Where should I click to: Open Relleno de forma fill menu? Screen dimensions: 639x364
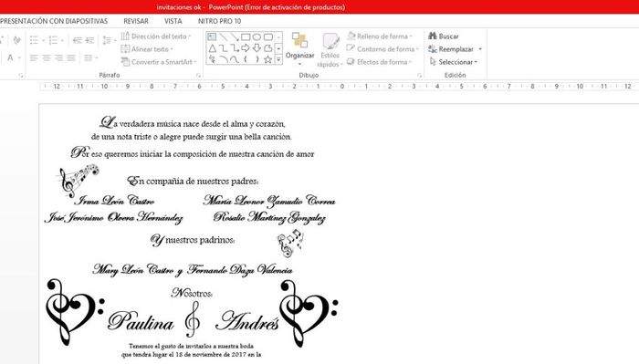coord(380,36)
